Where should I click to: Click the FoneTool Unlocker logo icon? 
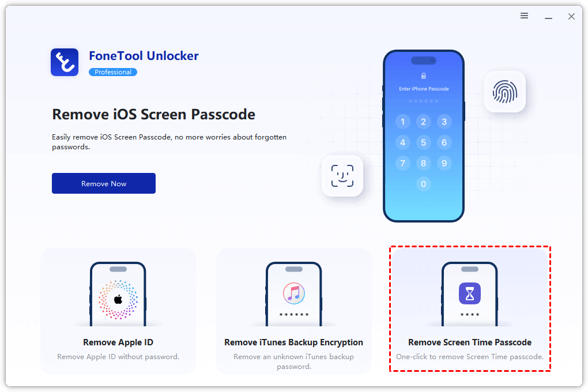pos(65,62)
